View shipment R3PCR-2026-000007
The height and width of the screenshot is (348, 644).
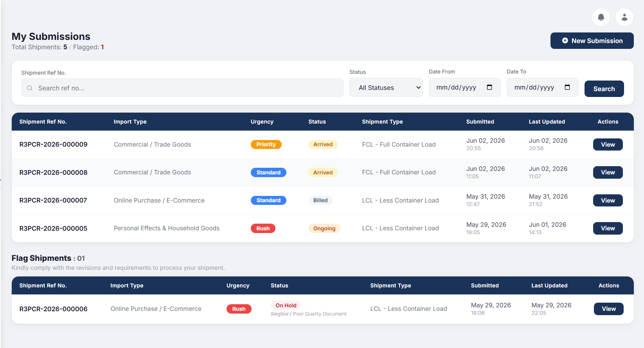608,201
